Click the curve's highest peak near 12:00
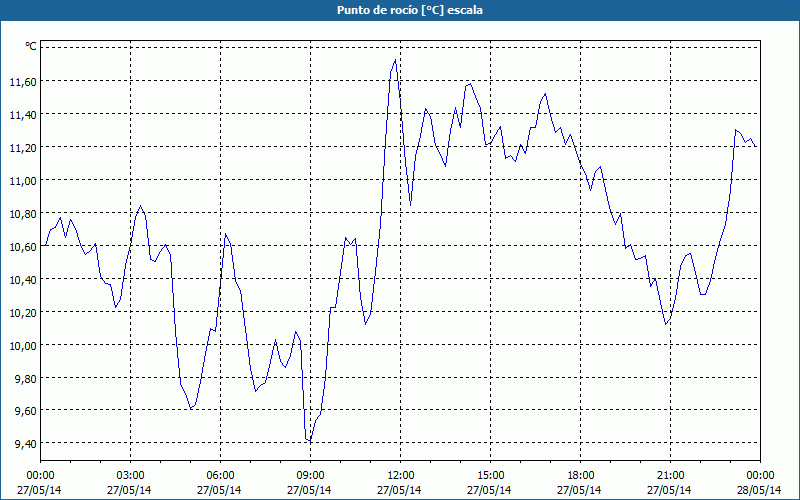Image resolution: width=800 pixels, height=500 pixels. click(395, 60)
